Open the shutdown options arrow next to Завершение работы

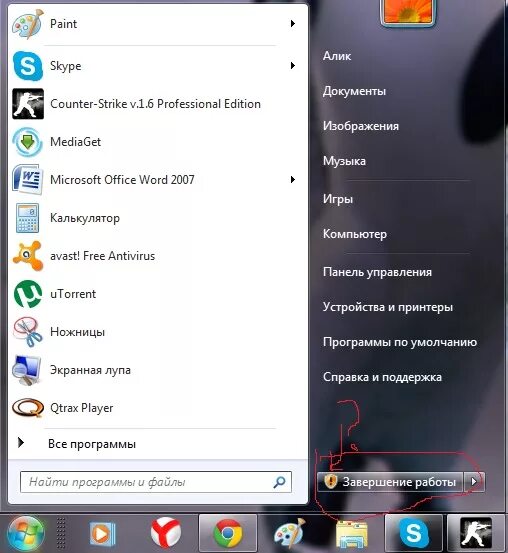tap(474, 482)
